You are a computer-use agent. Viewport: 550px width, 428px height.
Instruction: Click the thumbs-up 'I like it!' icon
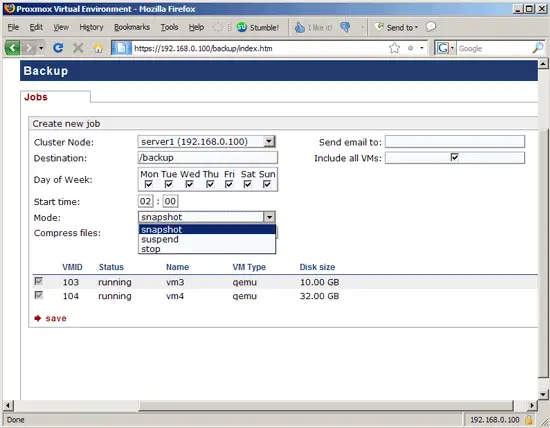[300, 27]
